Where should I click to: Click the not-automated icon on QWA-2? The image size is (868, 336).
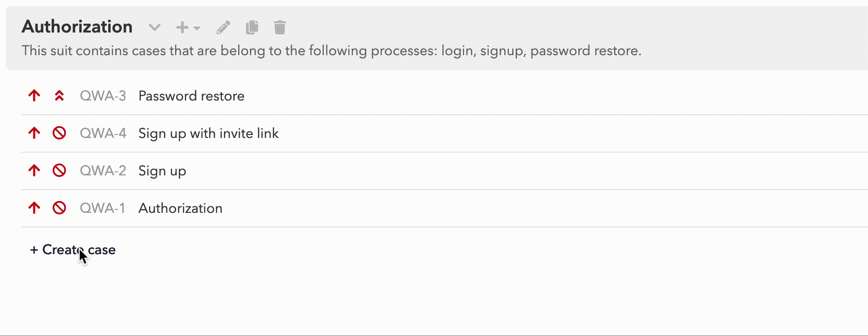pos(59,170)
